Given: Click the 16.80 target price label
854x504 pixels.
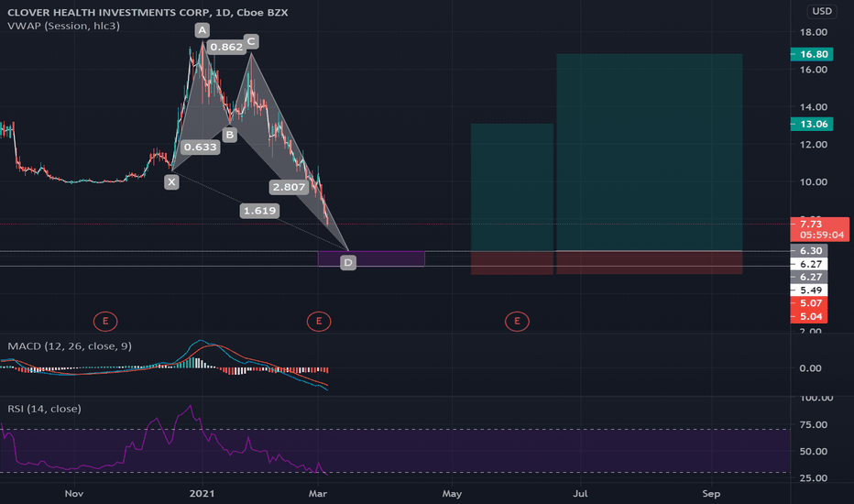Looking at the screenshot, I should tap(812, 54).
